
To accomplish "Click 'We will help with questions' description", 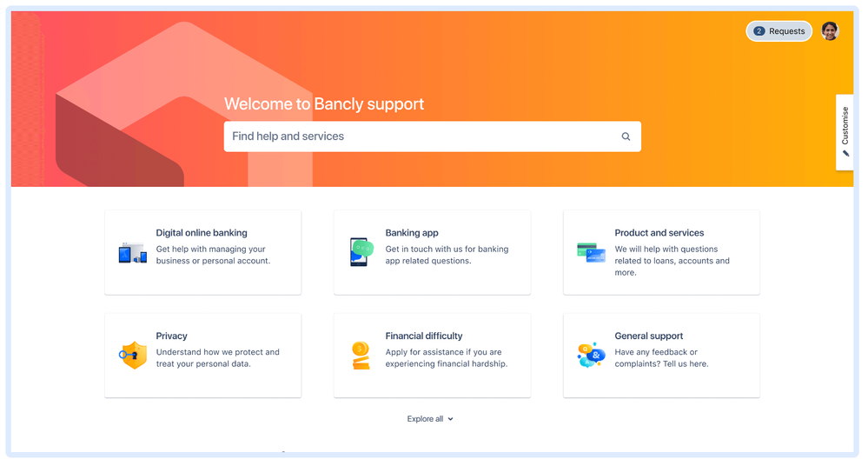I will [x=672, y=261].
